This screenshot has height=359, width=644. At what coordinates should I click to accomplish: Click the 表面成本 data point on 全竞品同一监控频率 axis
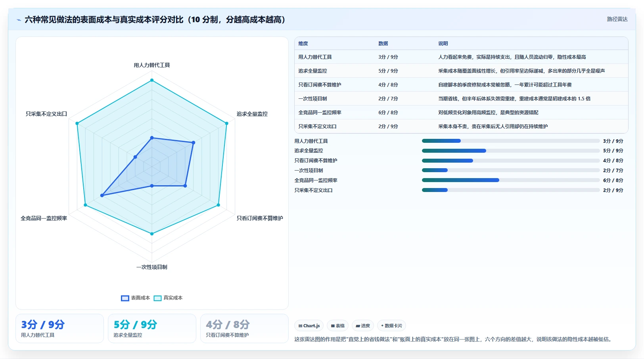coord(102,196)
